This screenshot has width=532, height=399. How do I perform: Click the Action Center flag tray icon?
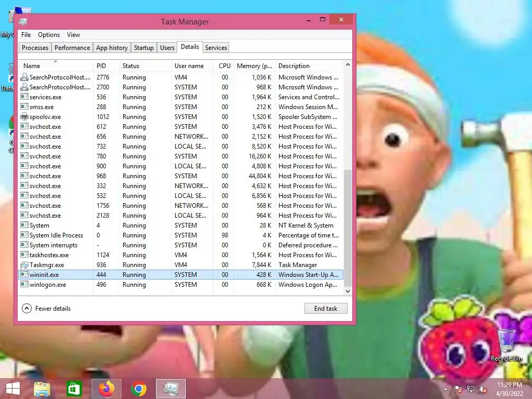pos(458,389)
